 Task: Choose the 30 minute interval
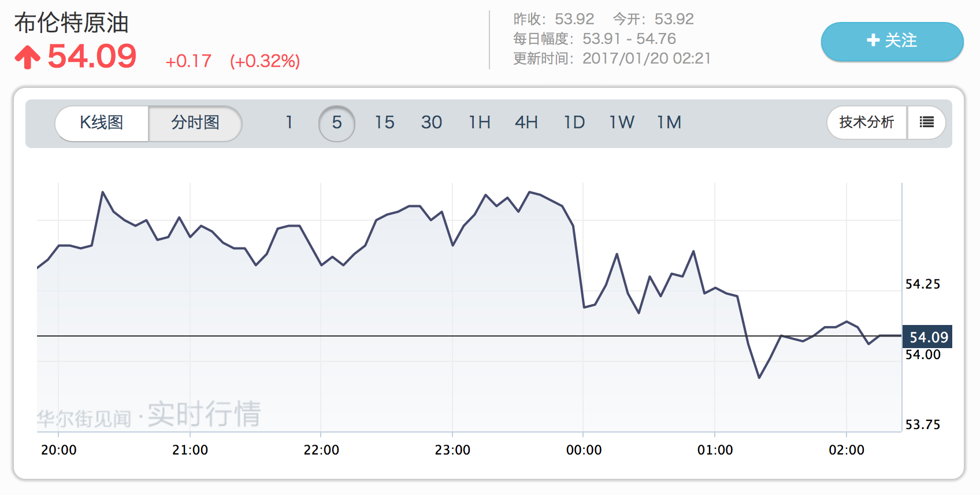point(432,123)
